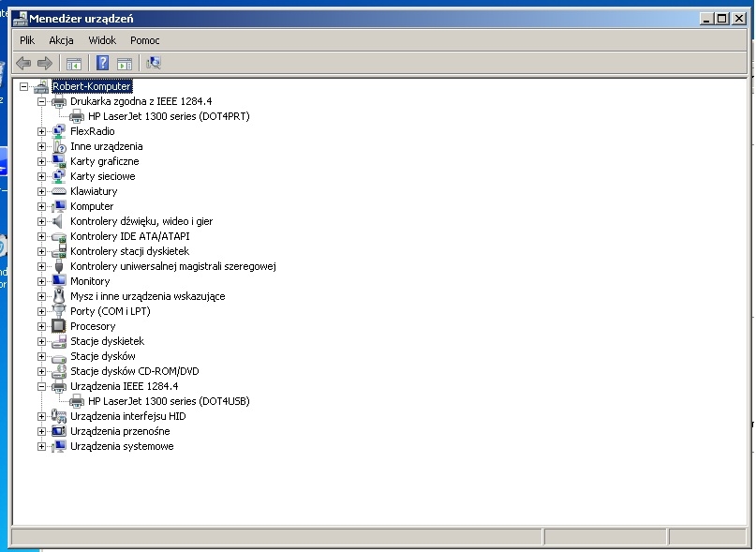
Task: Click the Klawiatury keyboard icon
Action: tap(59, 191)
